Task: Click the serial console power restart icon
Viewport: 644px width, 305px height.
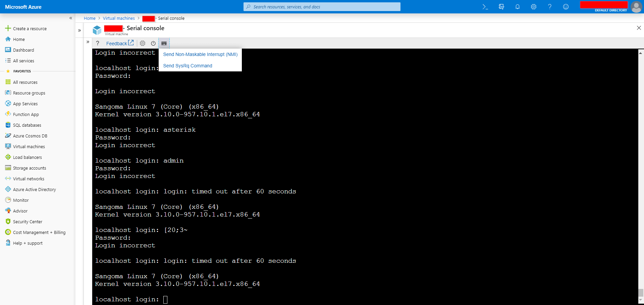Action: click(x=153, y=43)
